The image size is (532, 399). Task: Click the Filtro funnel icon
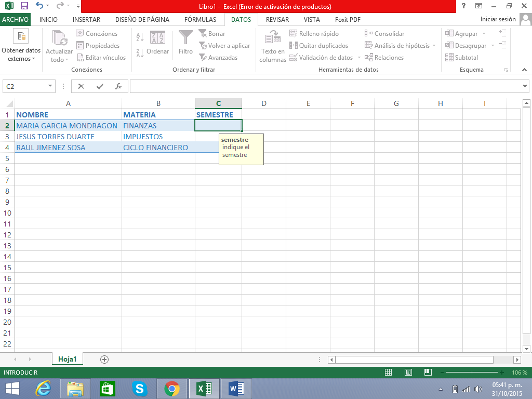[185, 38]
